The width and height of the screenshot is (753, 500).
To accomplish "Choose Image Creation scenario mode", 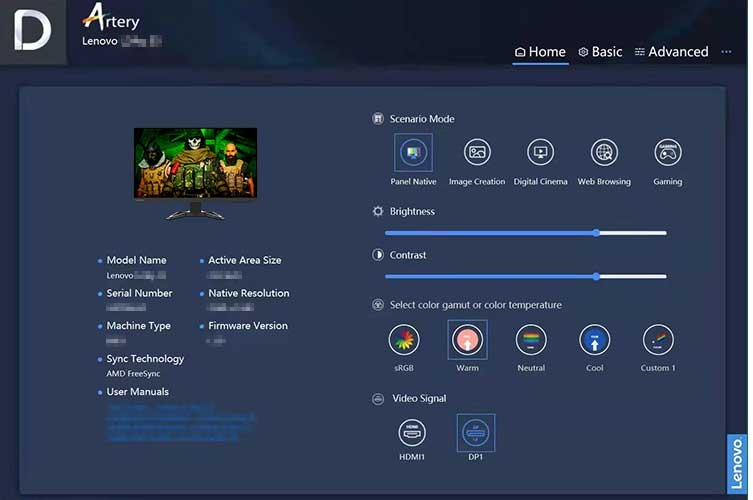I will click(477, 153).
